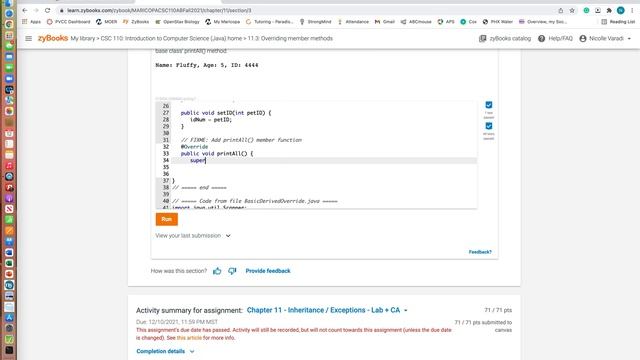Open the Overview bookmark
Viewport: 640px width, 360px height.
tap(542, 22)
